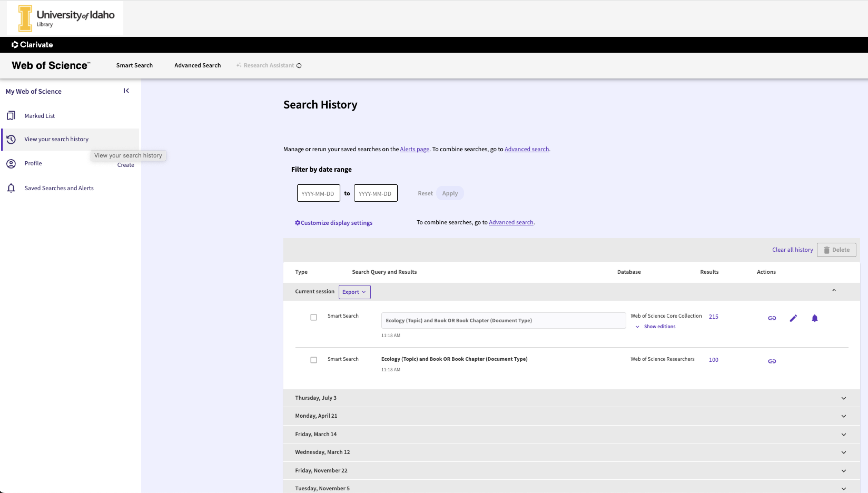The image size is (868, 493).
Task: Click the Research Assistant info icon
Action: click(299, 66)
